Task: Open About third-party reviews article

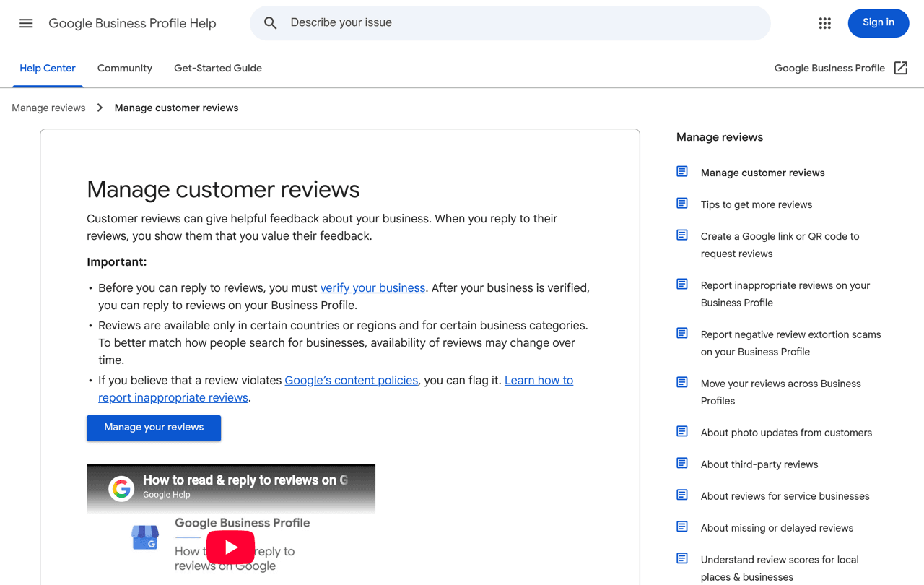Action: click(x=759, y=464)
